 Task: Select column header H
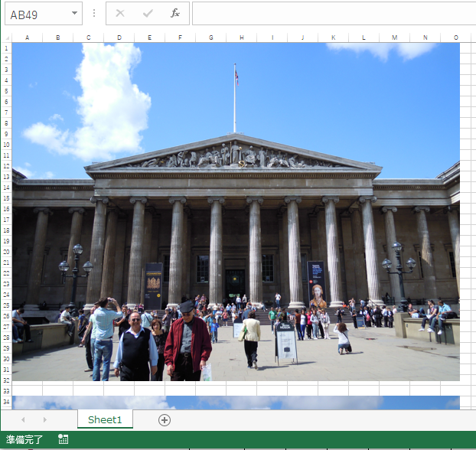click(241, 37)
